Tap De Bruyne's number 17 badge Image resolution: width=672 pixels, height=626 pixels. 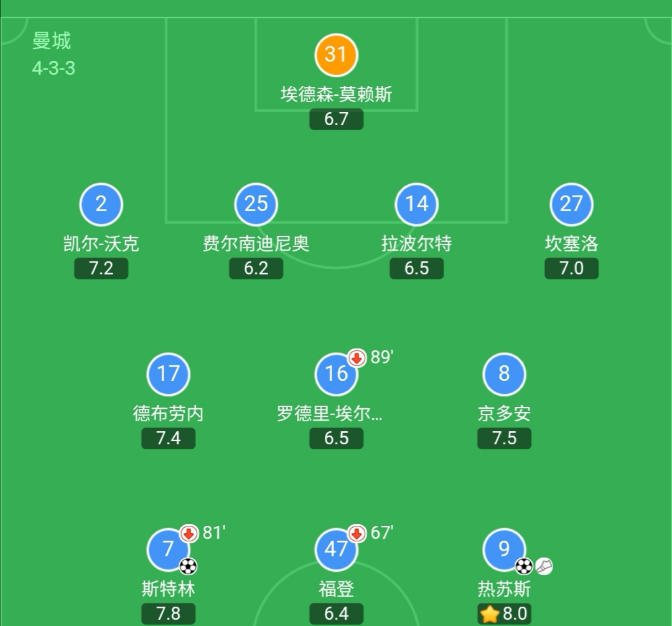point(168,374)
